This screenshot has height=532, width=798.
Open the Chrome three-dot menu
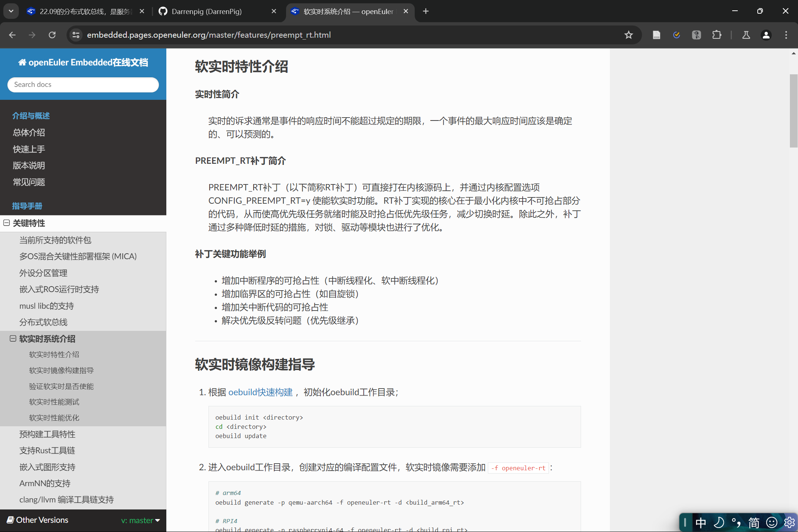pos(786,35)
